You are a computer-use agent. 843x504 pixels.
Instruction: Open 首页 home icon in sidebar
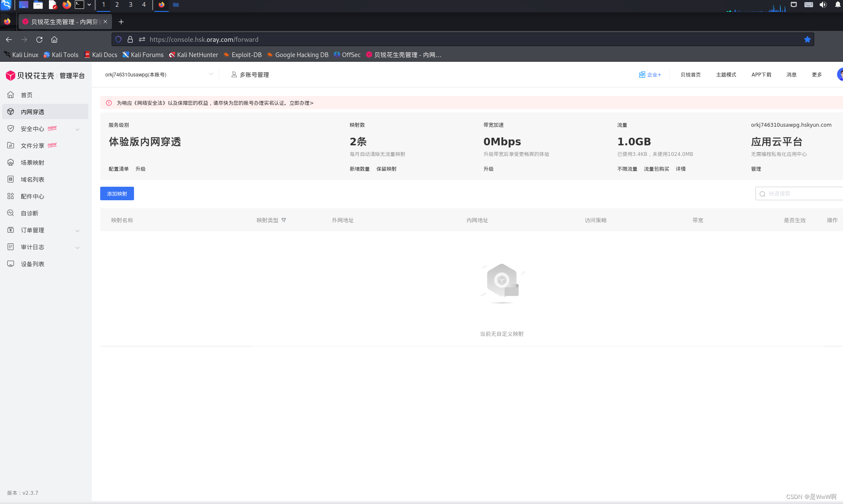(x=11, y=95)
